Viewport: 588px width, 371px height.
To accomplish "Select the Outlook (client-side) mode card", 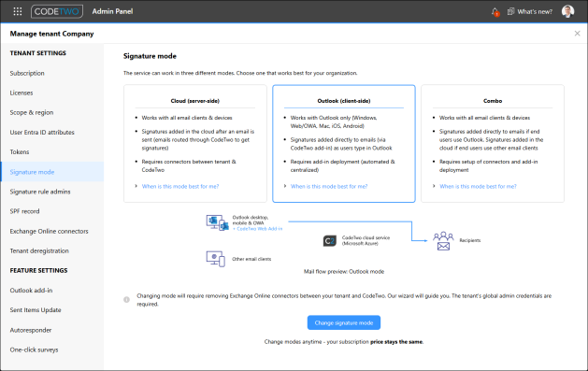I will 344,144.
